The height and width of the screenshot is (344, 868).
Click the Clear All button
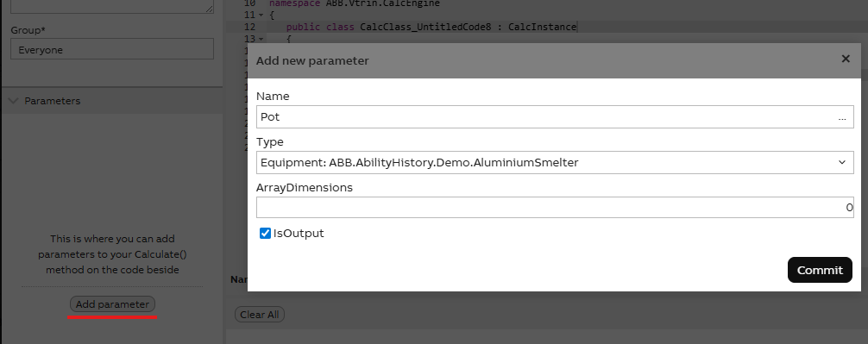pos(259,315)
